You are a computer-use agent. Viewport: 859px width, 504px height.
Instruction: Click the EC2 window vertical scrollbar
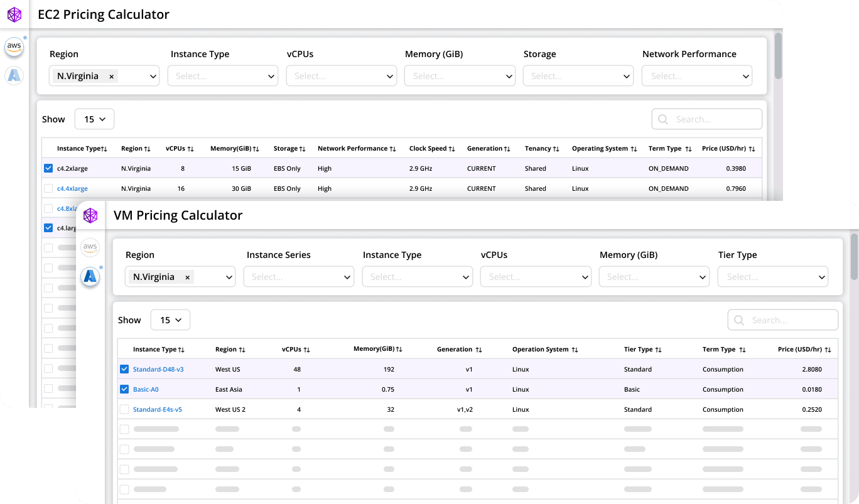(779, 55)
